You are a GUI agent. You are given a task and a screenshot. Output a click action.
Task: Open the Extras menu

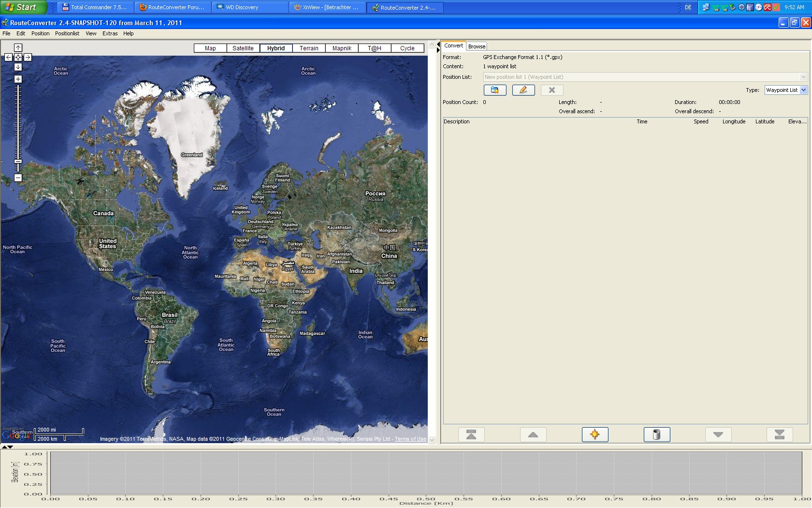[x=110, y=33]
